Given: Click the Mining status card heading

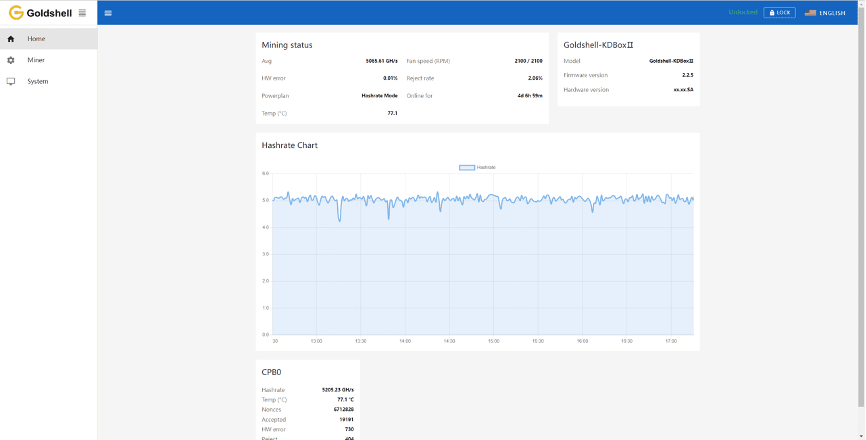Looking at the screenshot, I should (287, 45).
